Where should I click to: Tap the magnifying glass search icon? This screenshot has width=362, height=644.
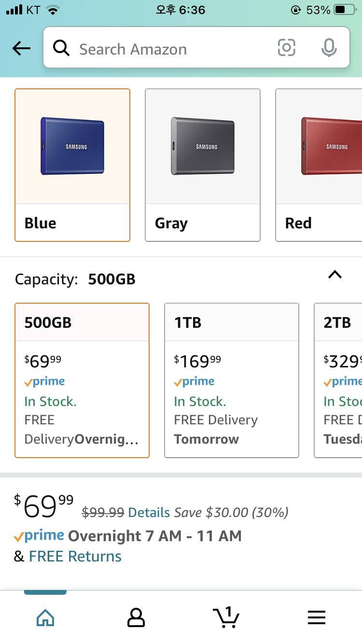(x=61, y=48)
